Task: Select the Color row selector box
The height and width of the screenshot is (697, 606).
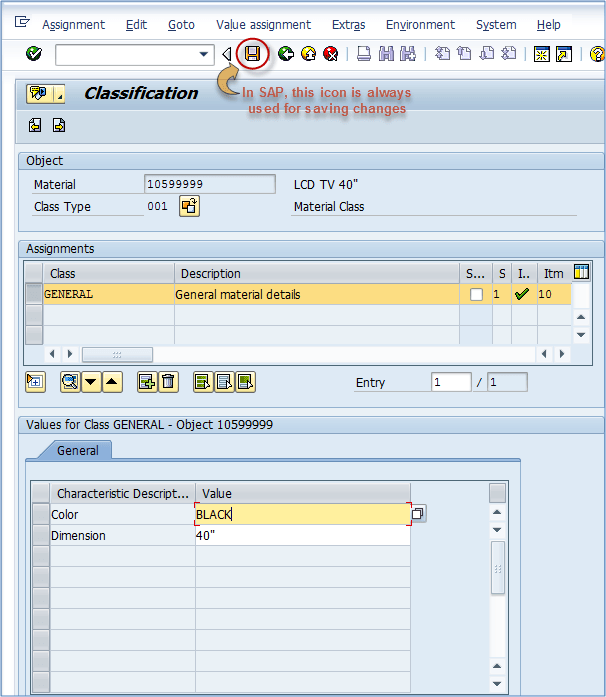Action: pyautogui.click(x=41, y=514)
